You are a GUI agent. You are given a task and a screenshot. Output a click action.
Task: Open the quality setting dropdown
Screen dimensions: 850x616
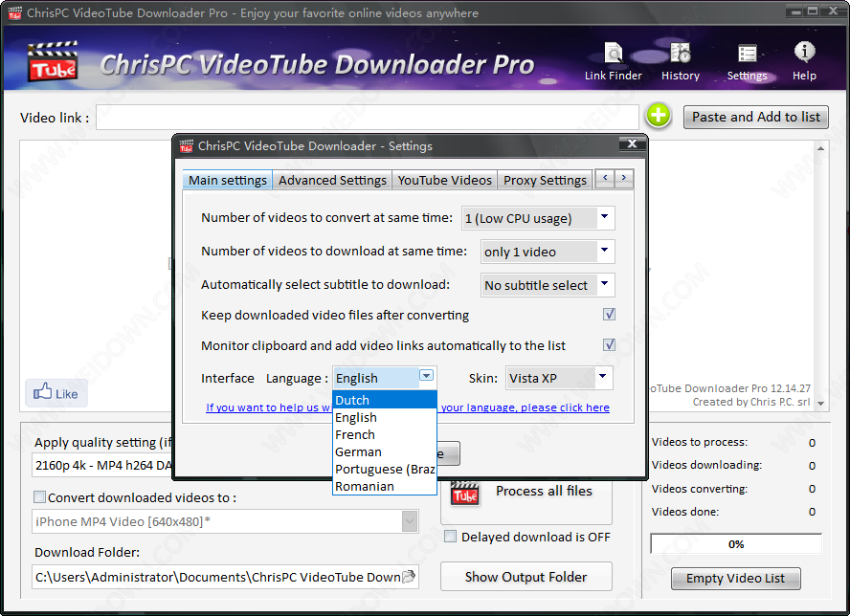pos(103,466)
